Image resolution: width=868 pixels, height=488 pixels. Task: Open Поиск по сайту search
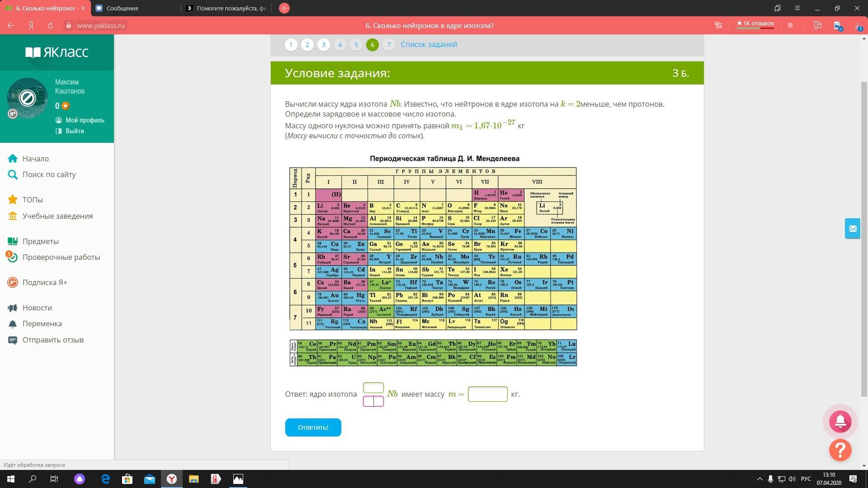click(x=49, y=174)
